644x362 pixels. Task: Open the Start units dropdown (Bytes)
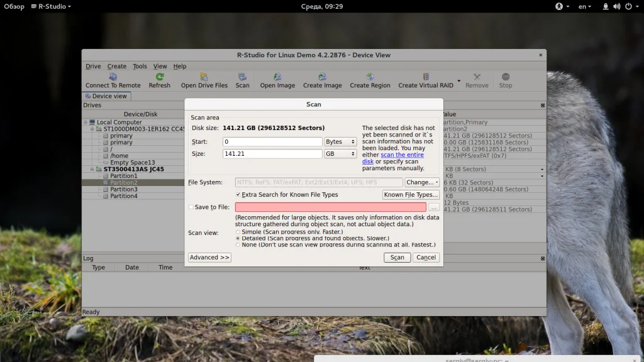point(340,142)
